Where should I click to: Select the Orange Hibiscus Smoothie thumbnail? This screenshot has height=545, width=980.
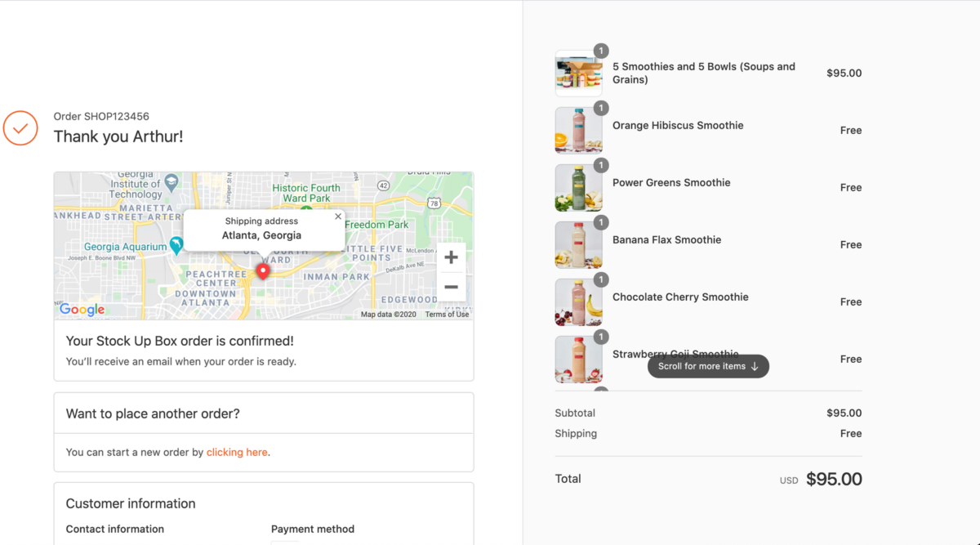click(x=578, y=131)
